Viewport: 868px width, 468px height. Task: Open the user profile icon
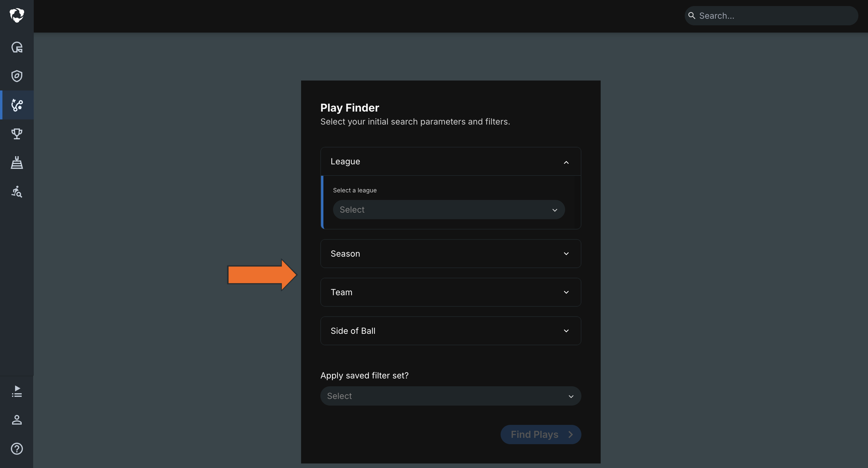click(17, 420)
